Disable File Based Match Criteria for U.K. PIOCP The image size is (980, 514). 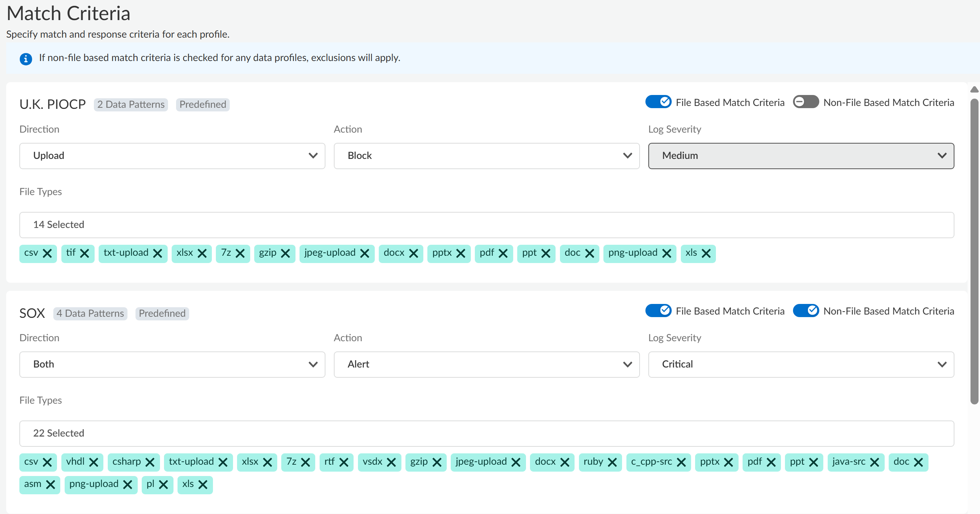(658, 102)
